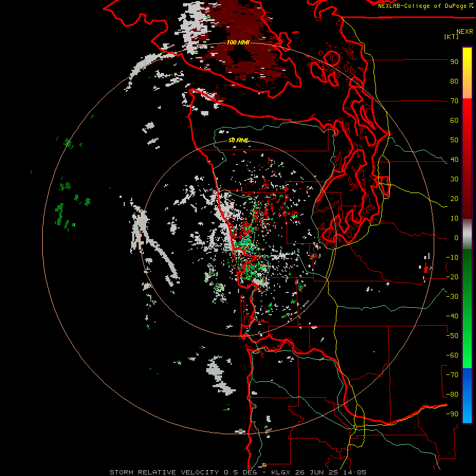476x476 pixels.
Task: Click the -60 value on the velocity scale
Action: pyautogui.click(x=452, y=355)
